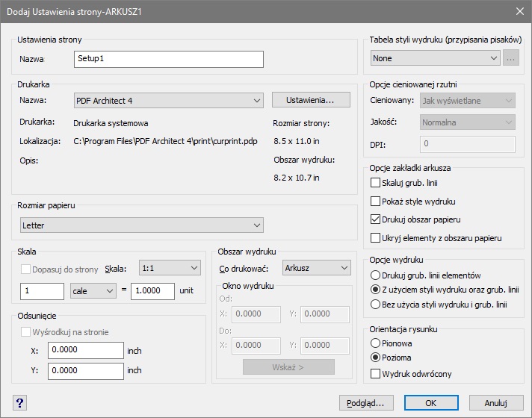Open the plot style table None dropdown
Image resolution: width=532 pixels, height=418 pixels.
(436, 58)
